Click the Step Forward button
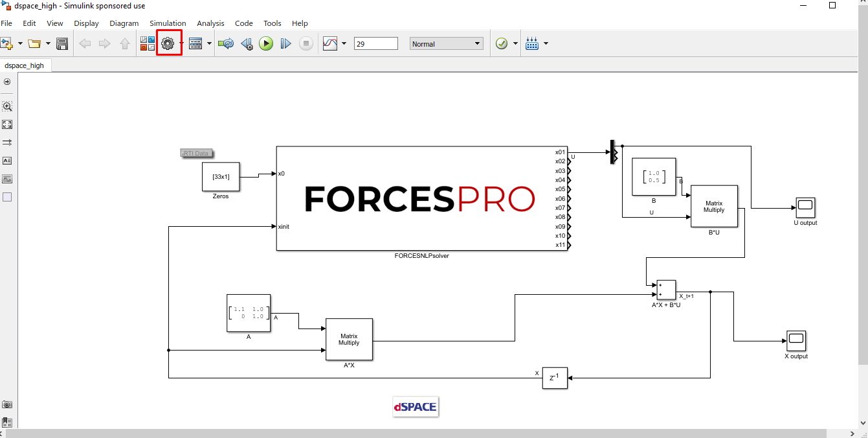This screenshot has height=438, width=868. click(285, 43)
